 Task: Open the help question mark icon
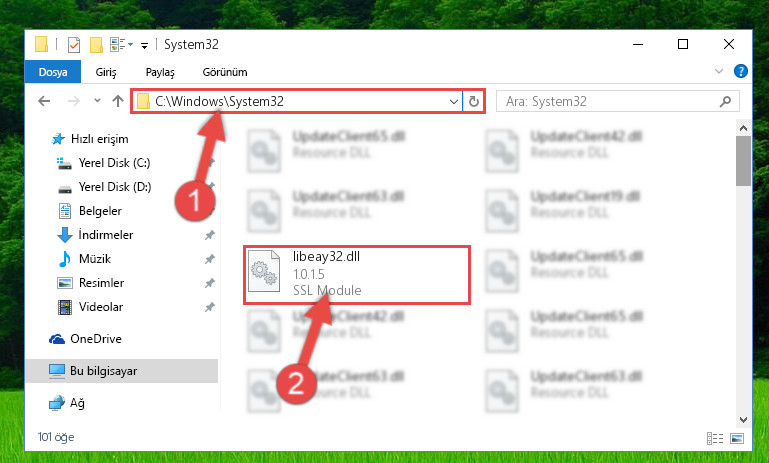click(x=741, y=71)
